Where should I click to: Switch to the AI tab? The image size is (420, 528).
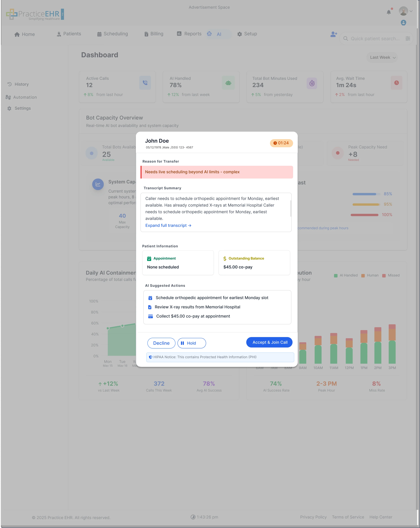click(218, 34)
